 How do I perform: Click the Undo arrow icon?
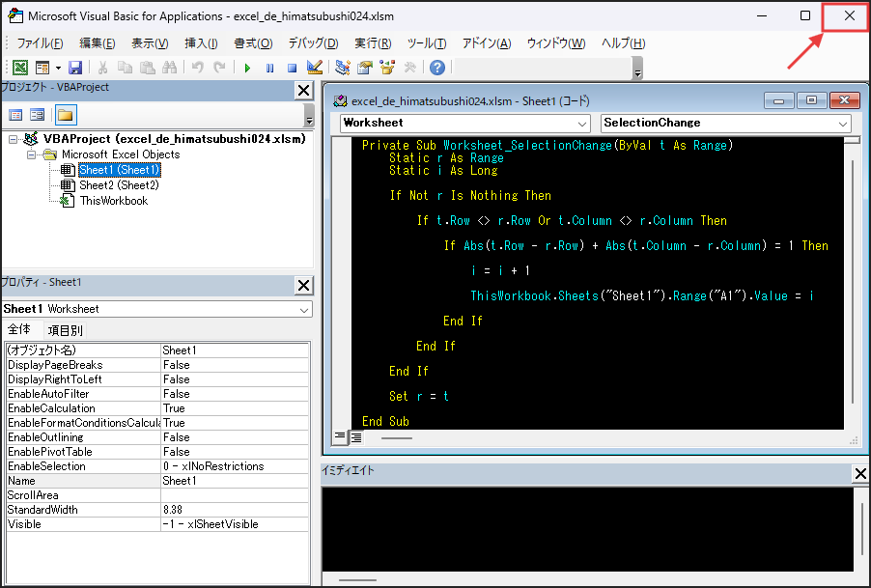197,68
